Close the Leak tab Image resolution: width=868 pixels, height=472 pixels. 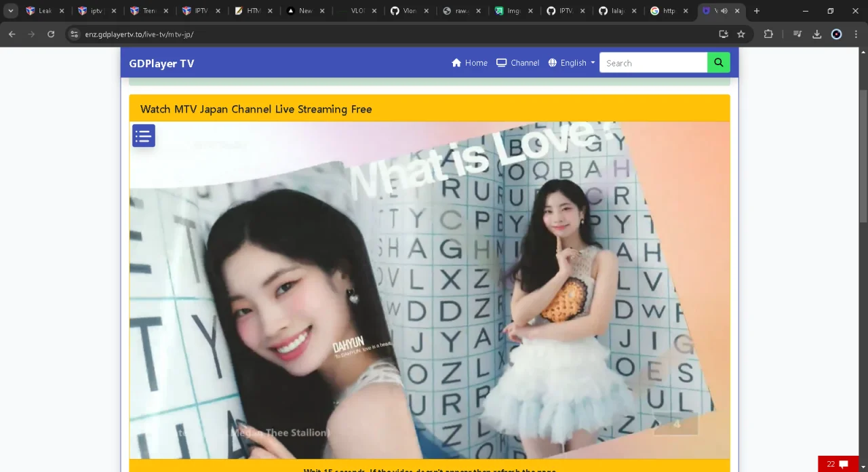coord(62,11)
